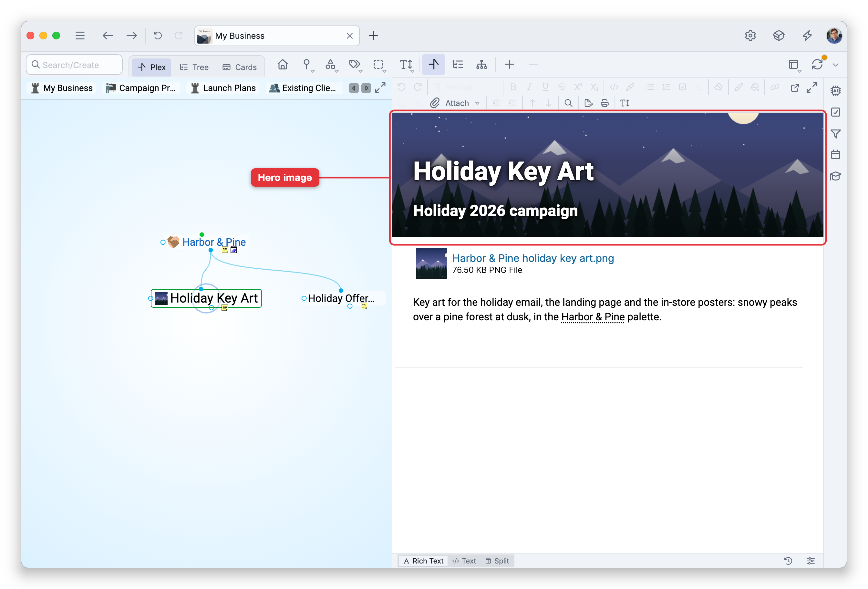
Task: Open the AI chip sidebar panel
Action: (835, 90)
